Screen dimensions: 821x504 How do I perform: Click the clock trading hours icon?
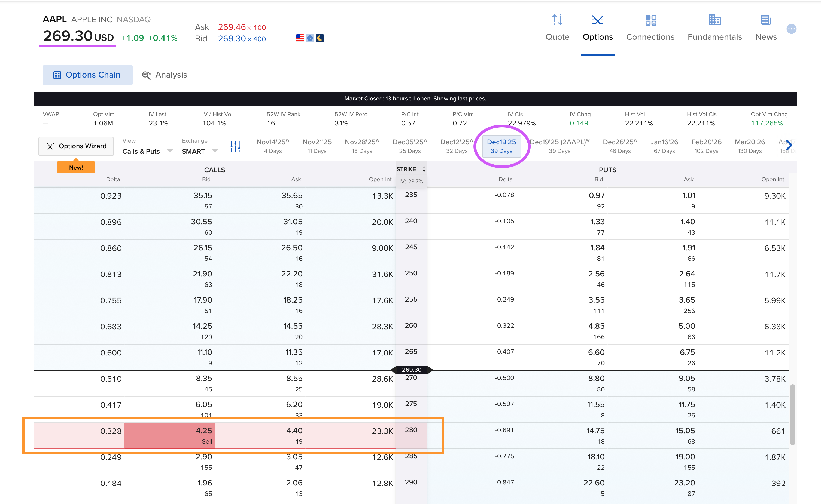(310, 38)
